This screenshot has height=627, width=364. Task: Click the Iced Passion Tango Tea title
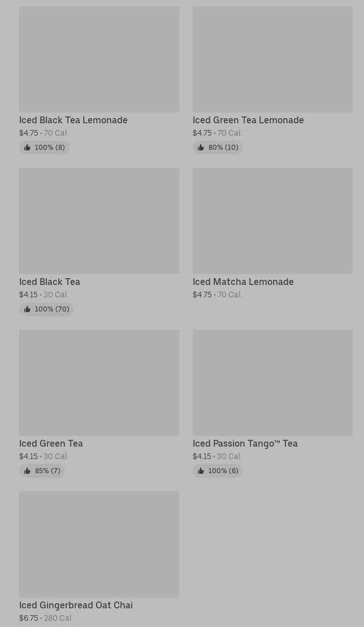click(245, 443)
